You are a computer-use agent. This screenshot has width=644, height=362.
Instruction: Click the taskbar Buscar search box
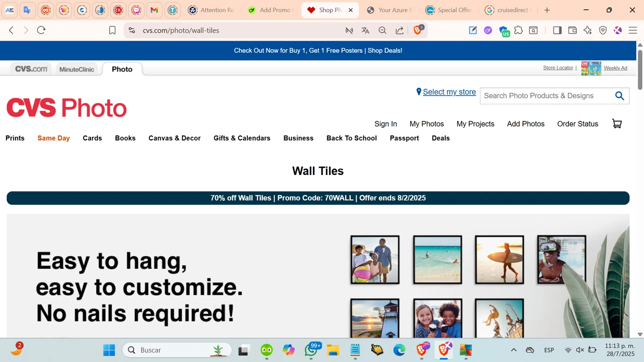[177, 350]
